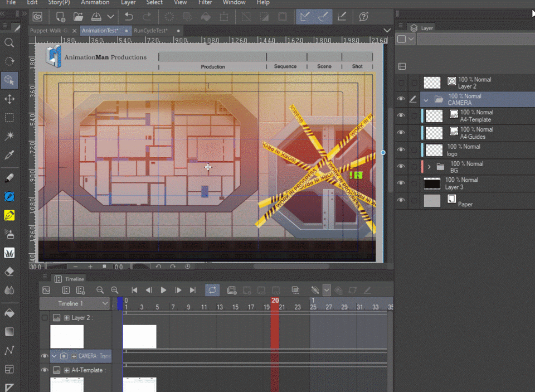
Task: Click frame 20 marker on timeline
Action: pyautogui.click(x=275, y=301)
